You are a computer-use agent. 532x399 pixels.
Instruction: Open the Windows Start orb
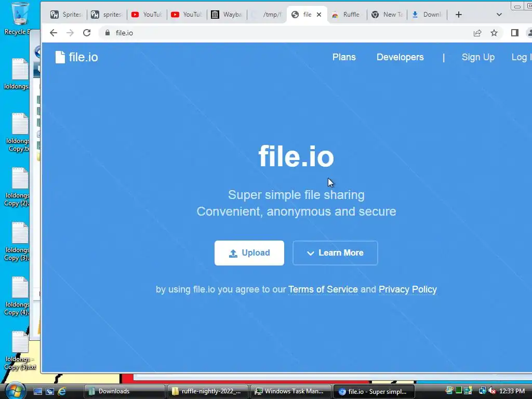(x=15, y=391)
